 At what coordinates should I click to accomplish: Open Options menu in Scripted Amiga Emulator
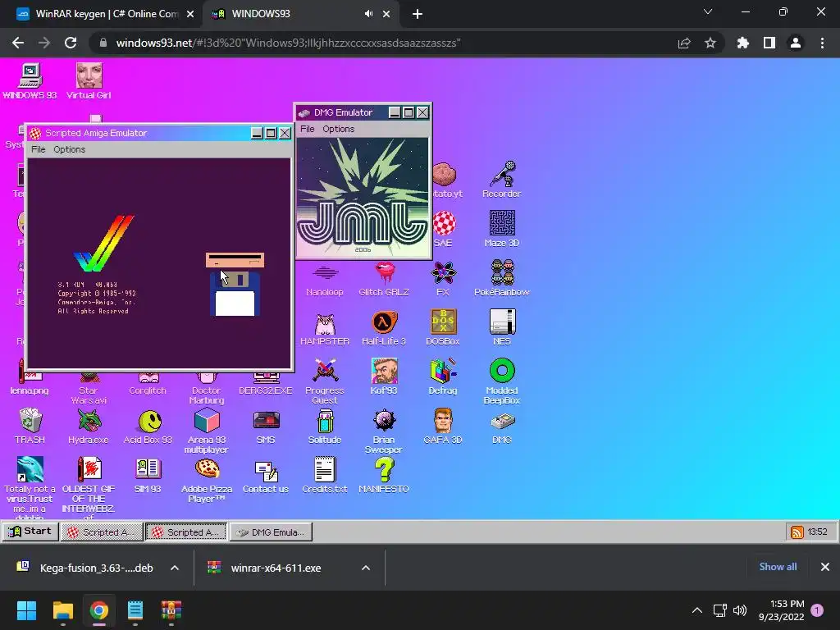coord(69,149)
